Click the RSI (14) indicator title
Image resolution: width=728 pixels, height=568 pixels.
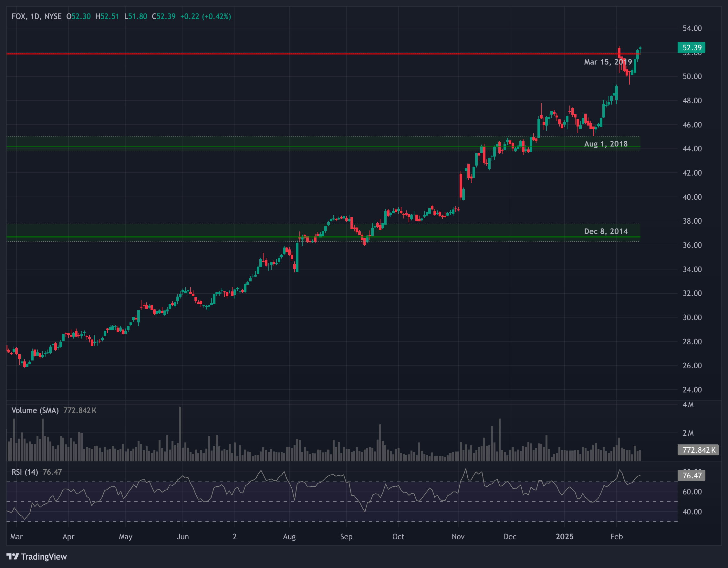(25, 472)
